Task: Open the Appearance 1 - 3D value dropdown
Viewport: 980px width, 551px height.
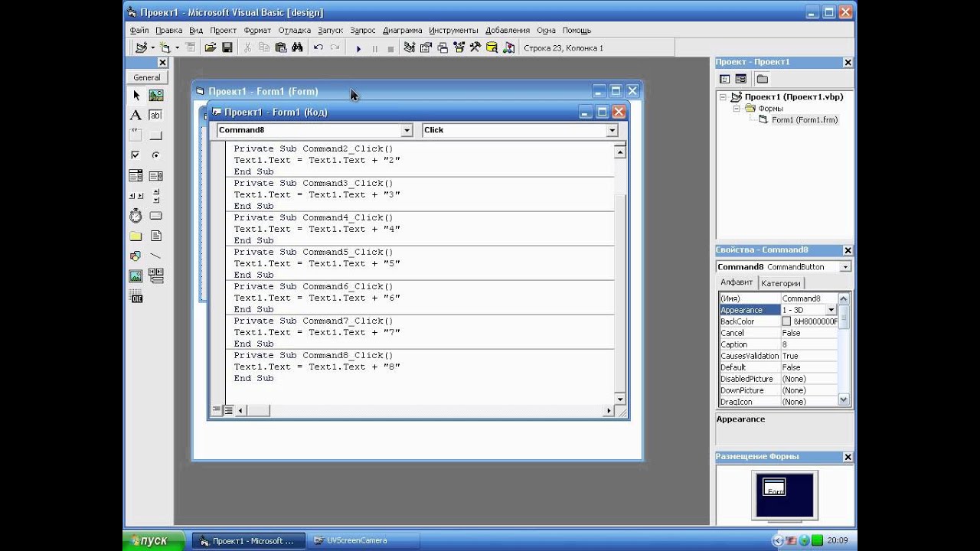Action: click(x=831, y=310)
